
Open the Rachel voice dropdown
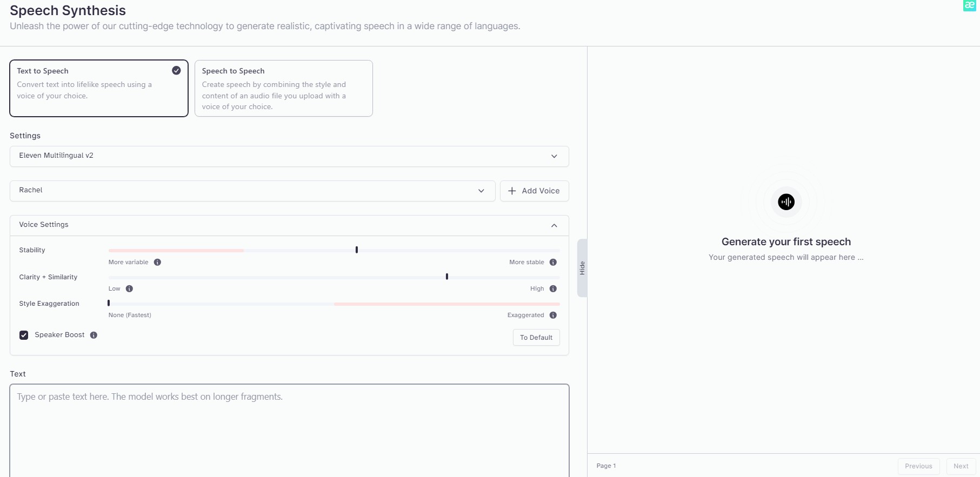(x=252, y=191)
